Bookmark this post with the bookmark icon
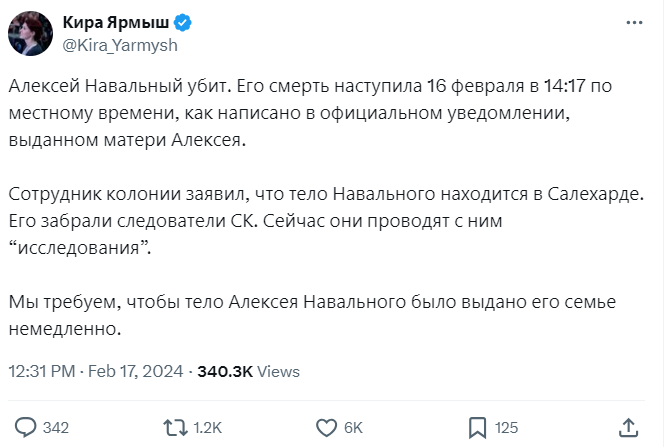This screenshot has height=447, width=667. [476, 427]
